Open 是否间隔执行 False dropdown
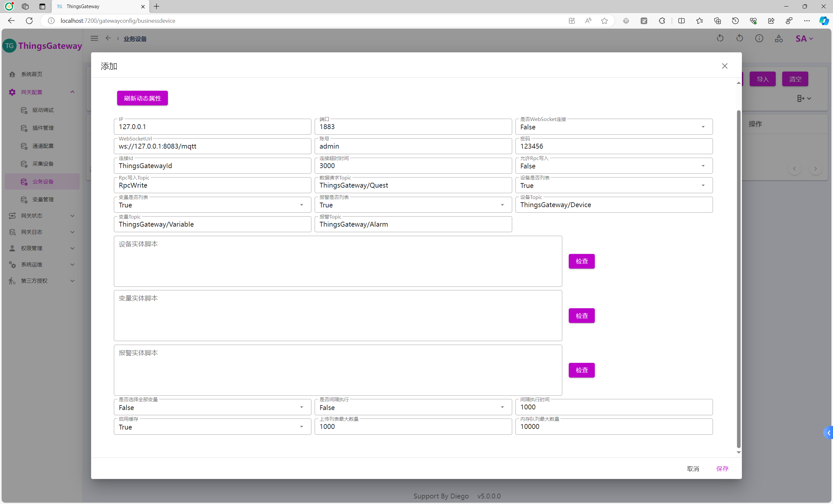833x504 pixels. point(413,407)
